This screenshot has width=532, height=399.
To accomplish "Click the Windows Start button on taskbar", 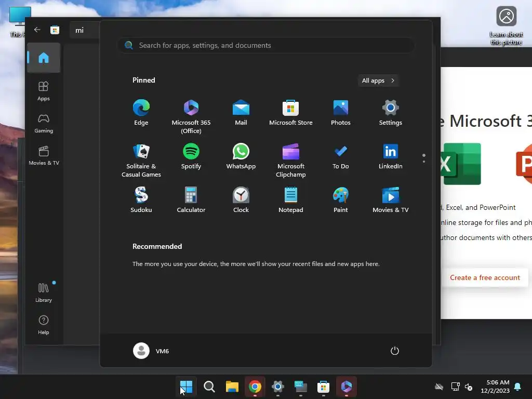I will click(186, 387).
